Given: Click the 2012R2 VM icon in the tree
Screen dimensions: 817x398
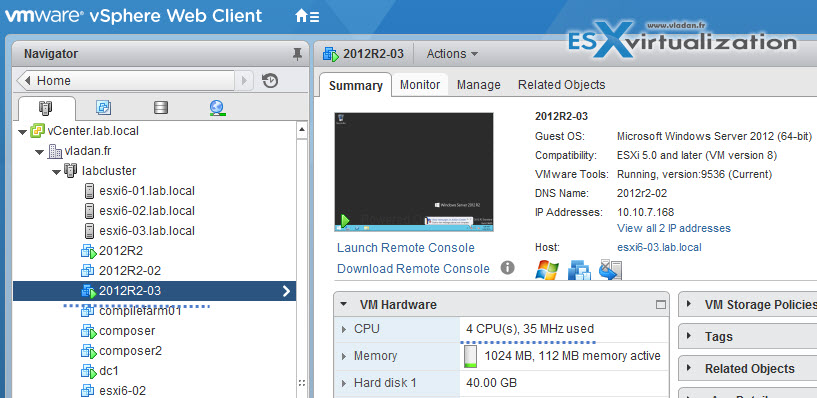Looking at the screenshot, I should pyautogui.click(x=89, y=252).
